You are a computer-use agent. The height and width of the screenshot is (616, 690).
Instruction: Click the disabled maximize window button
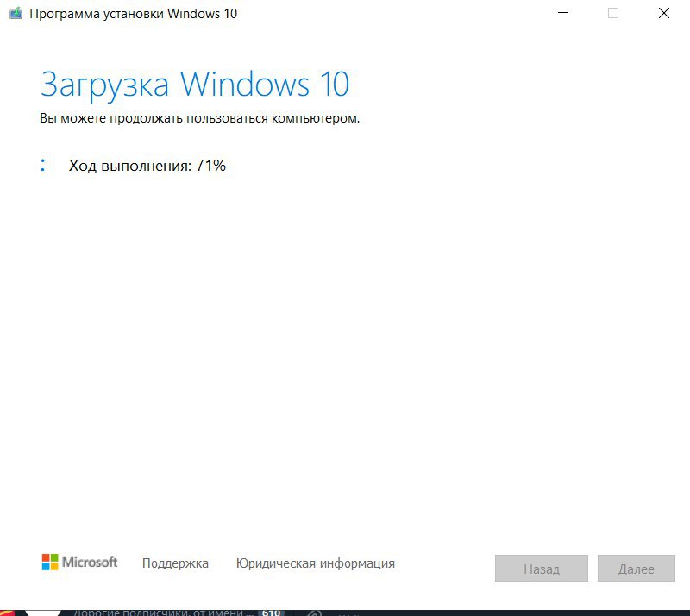pos(613,13)
